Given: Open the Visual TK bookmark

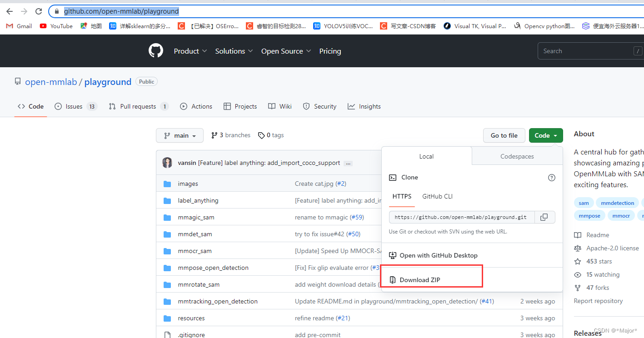Looking at the screenshot, I should [x=475, y=26].
